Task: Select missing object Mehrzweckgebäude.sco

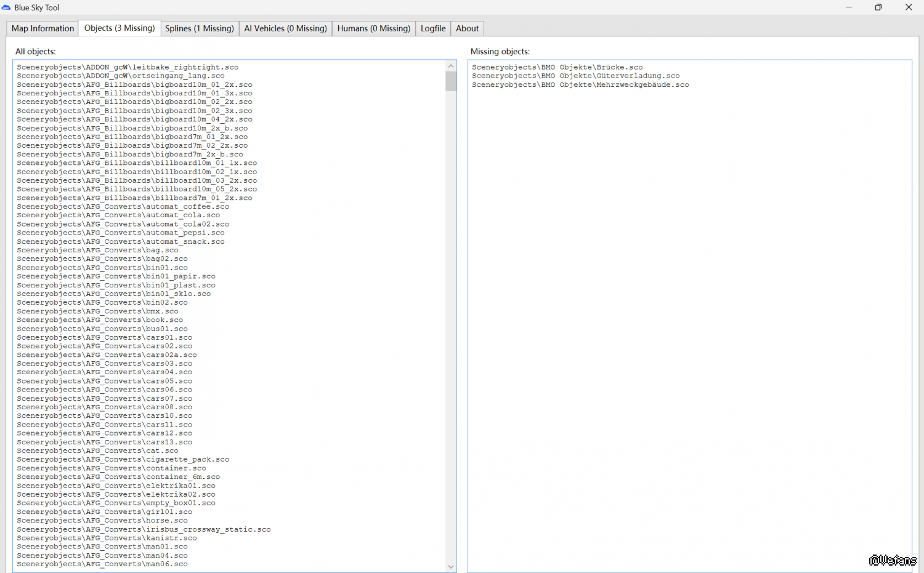Action: (580, 85)
